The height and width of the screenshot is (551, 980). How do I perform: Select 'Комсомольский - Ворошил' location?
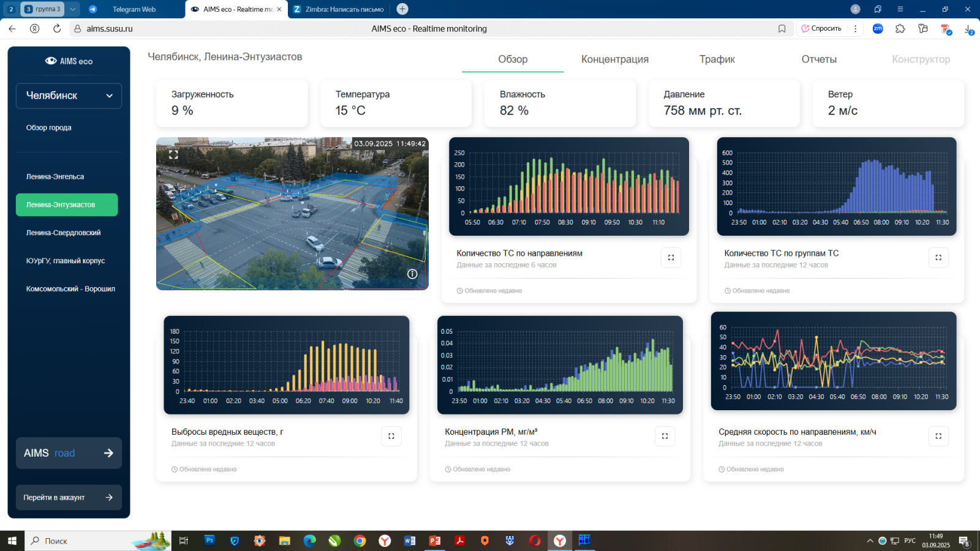tap(70, 289)
